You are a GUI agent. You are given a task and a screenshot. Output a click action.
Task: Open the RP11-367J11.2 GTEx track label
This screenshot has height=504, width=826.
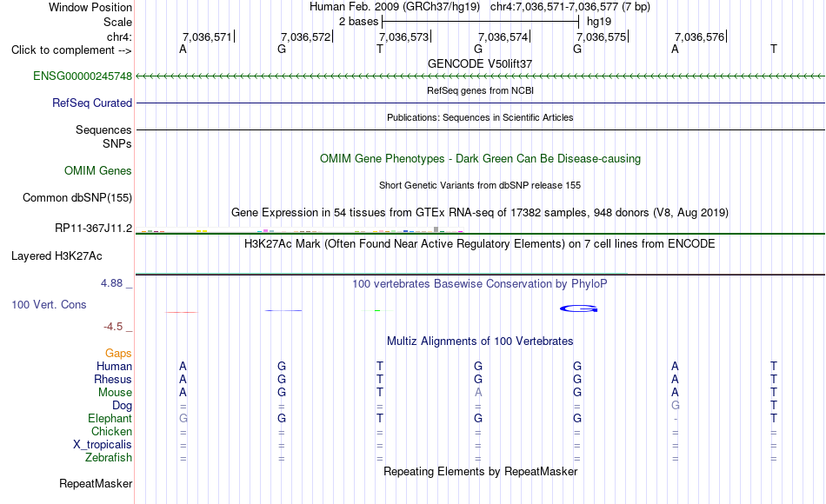coord(94,228)
